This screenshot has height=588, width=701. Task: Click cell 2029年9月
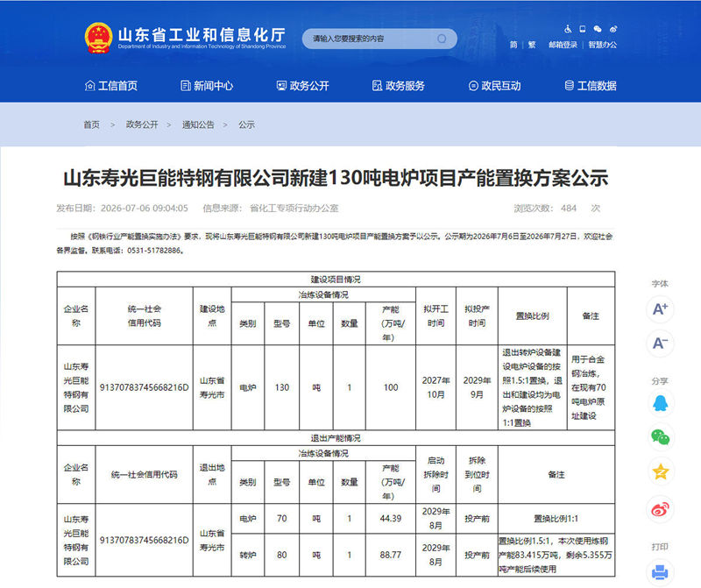pyautogui.click(x=477, y=387)
